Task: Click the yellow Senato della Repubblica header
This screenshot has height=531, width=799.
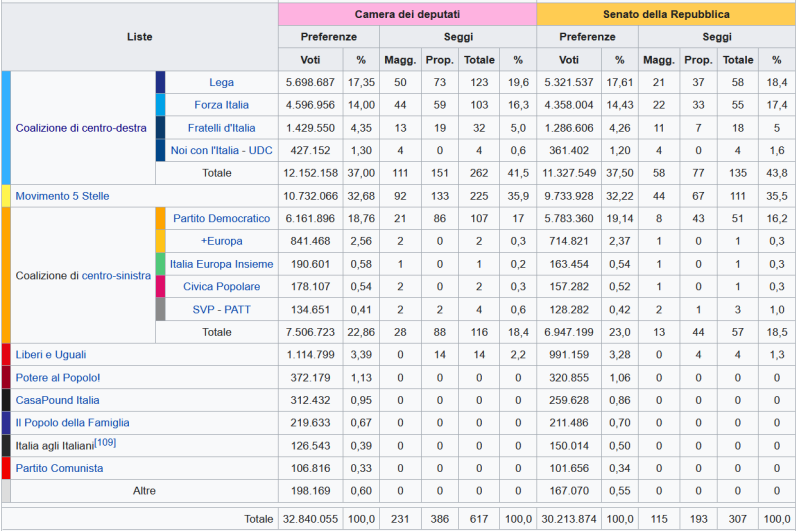Action: tap(666, 15)
